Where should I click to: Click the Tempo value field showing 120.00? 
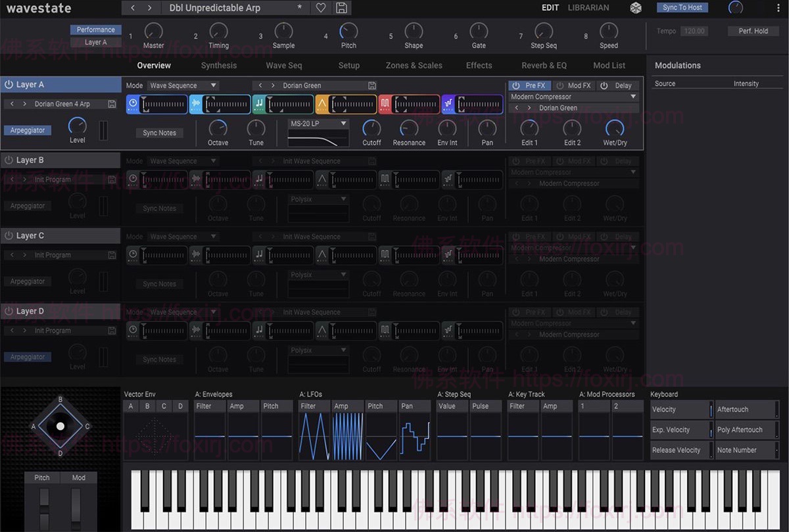(694, 30)
